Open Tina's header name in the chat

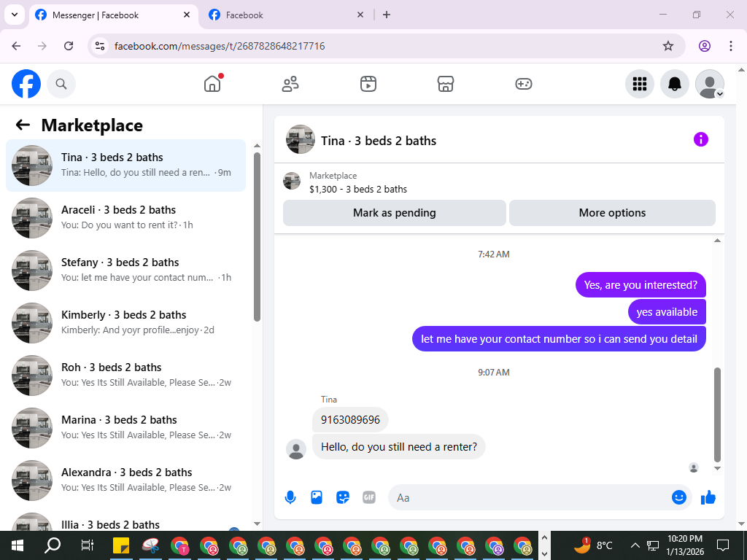pos(379,141)
